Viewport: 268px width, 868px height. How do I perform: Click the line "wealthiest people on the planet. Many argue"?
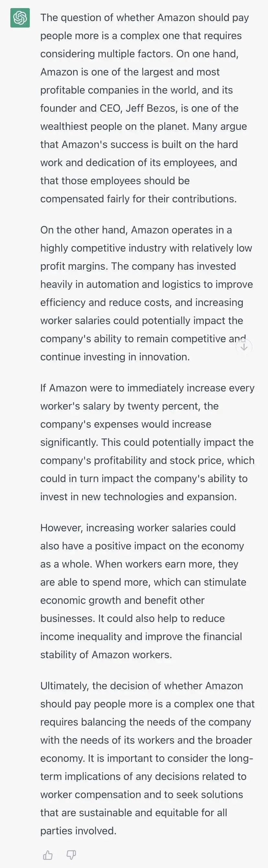click(143, 126)
